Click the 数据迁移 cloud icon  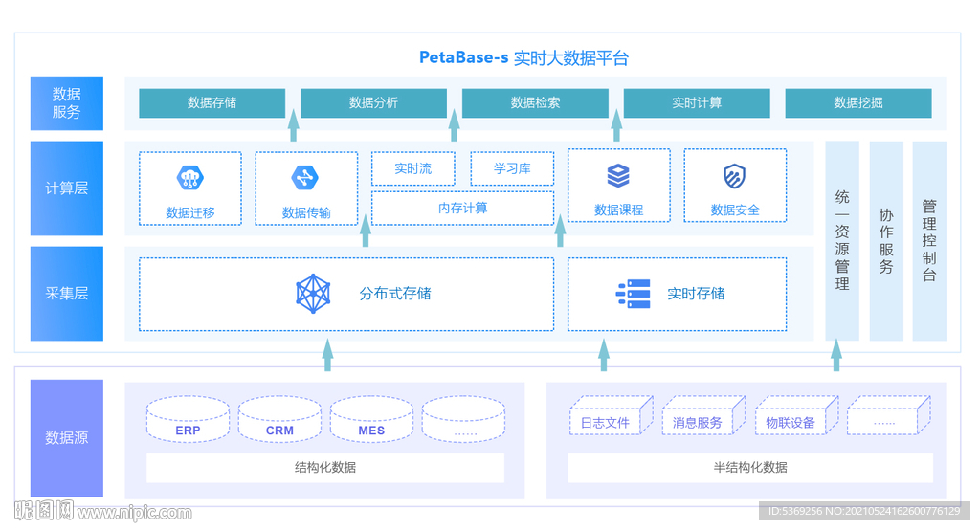(190, 178)
